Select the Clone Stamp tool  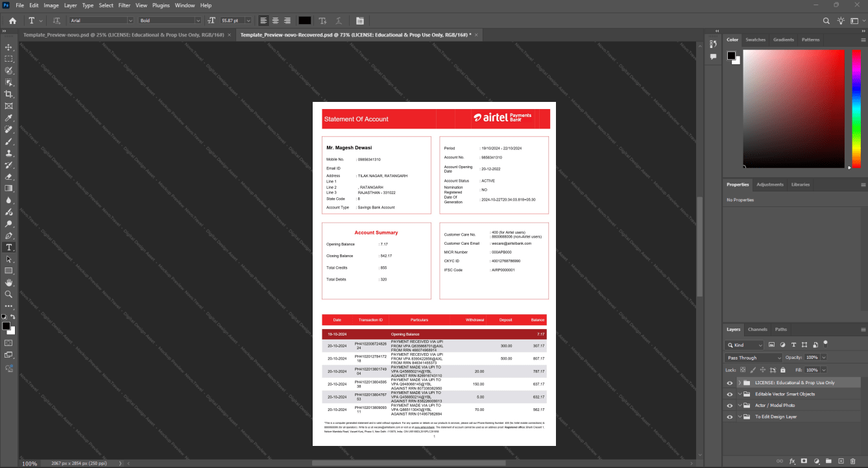(x=9, y=153)
